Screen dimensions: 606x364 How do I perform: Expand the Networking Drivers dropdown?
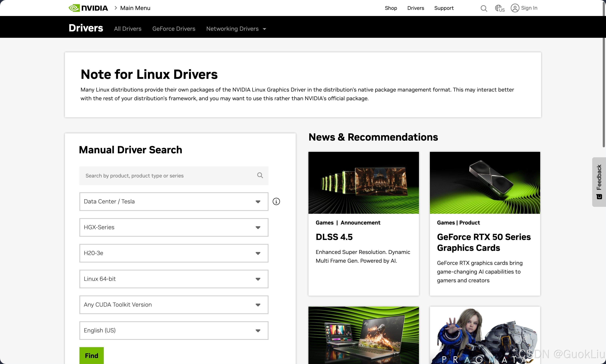(x=236, y=29)
